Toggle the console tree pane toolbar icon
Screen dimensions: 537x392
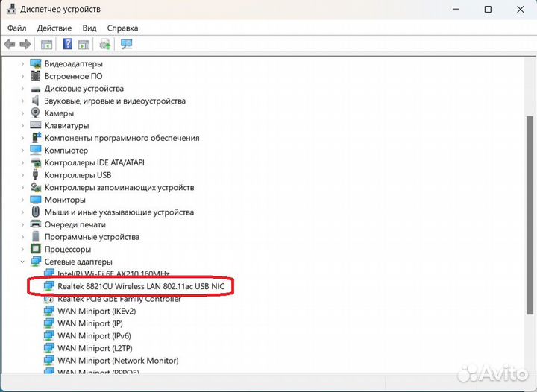[46, 45]
